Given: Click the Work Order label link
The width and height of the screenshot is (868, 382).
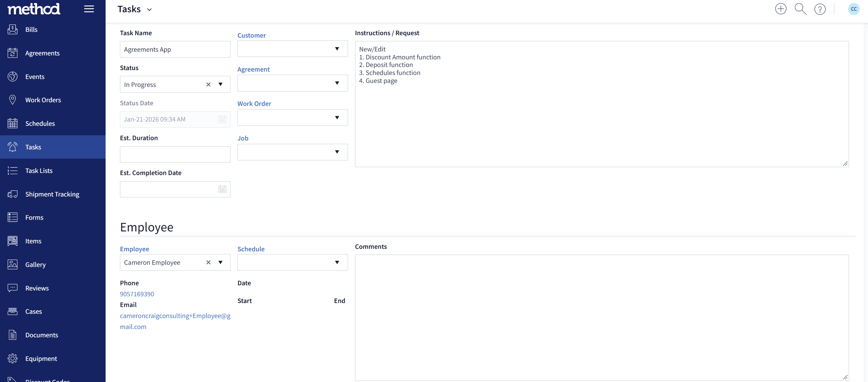Looking at the screenshot, I should [254, 104].
